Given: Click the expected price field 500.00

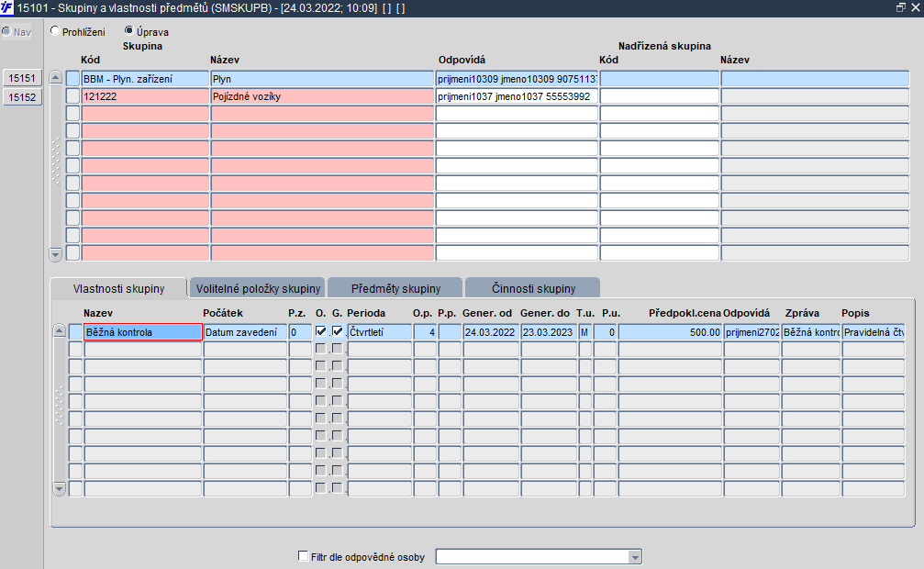Looking at the screenshot, I should click(x=670, y=332).
